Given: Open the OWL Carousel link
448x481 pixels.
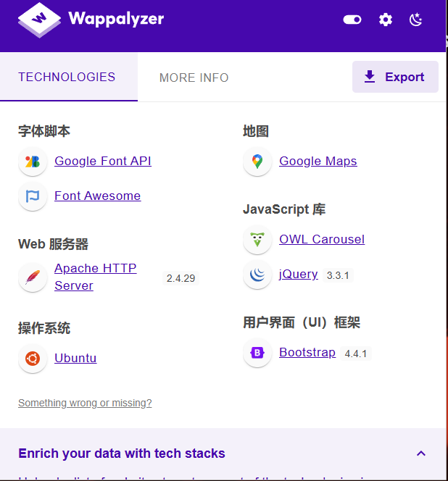Looking at the screenshot, I should [322, 239].
